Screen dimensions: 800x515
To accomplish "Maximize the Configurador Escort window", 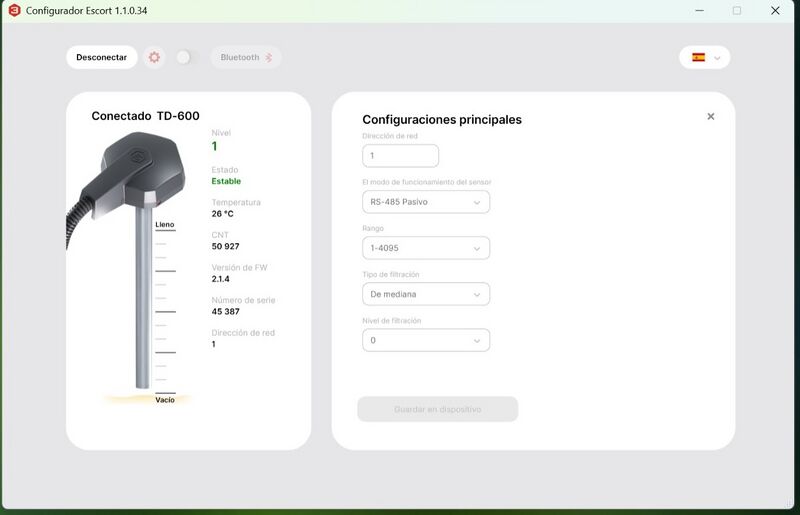I will (x=737, y=10).
